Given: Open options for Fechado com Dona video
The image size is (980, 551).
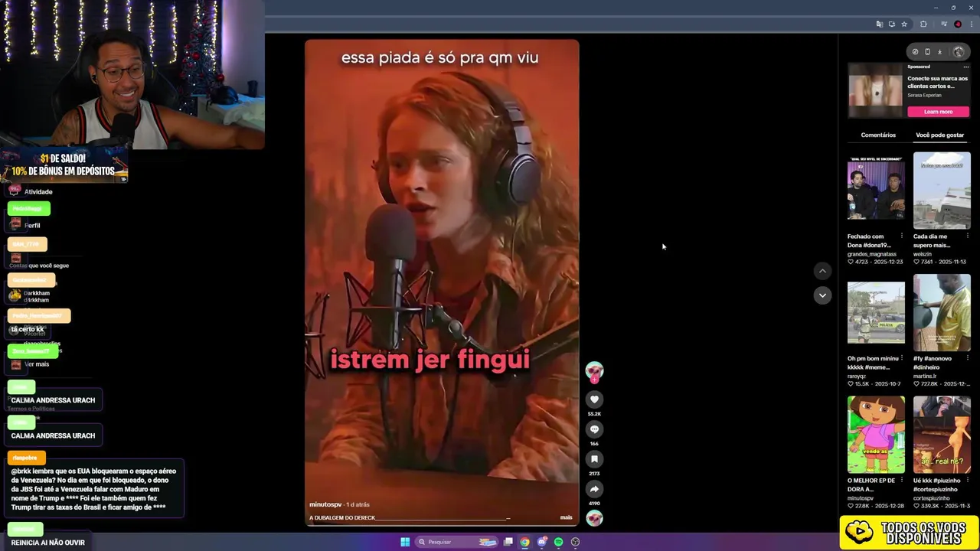Looking at the screenshot, I should coord(901,236).
